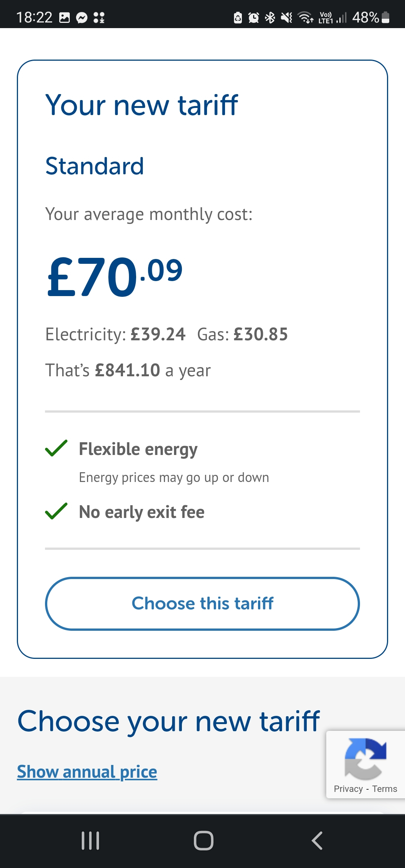
Task: Tap the muted sound status icon
Action: (286, 18)
